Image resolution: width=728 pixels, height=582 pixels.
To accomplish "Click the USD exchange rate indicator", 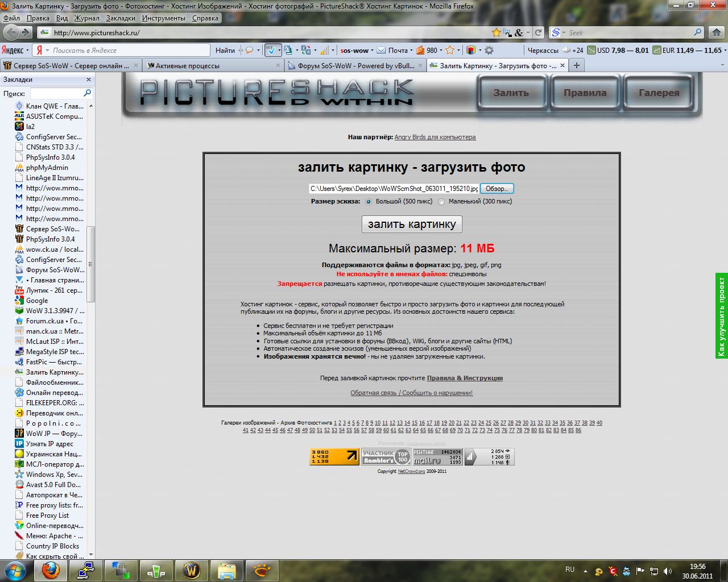I will 618,50.
